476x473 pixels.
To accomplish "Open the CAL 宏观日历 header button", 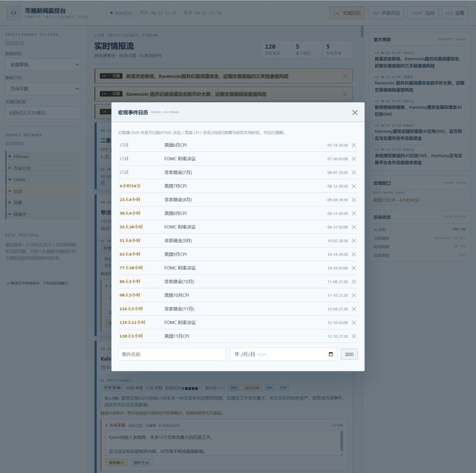I will click(347, 13).
